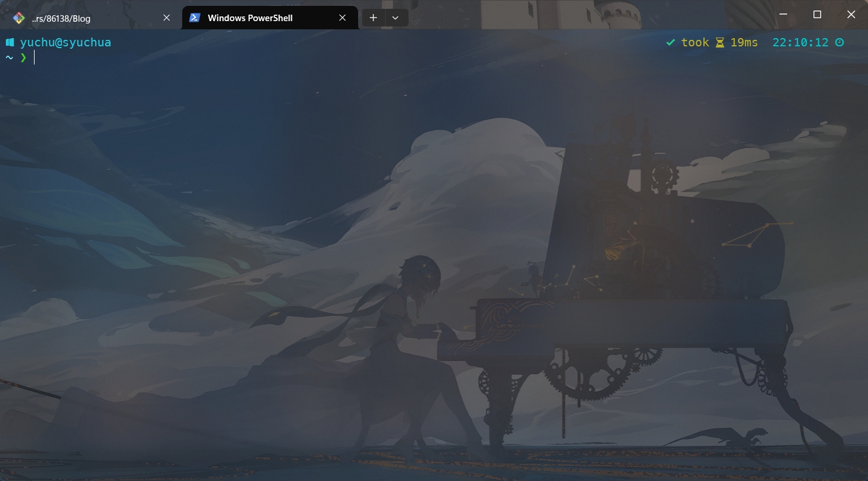Click the 'took' execution label
The width and height of the screenshot is (868, 481).
pos(695,42)
